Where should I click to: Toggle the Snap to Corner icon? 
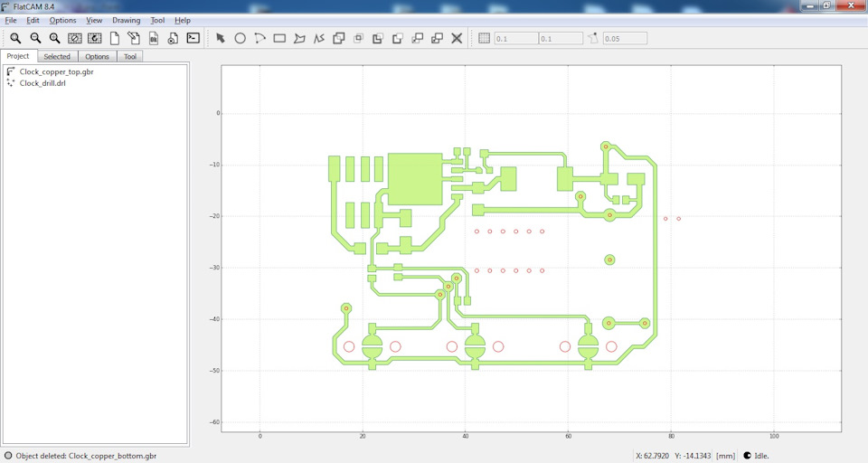593,38
